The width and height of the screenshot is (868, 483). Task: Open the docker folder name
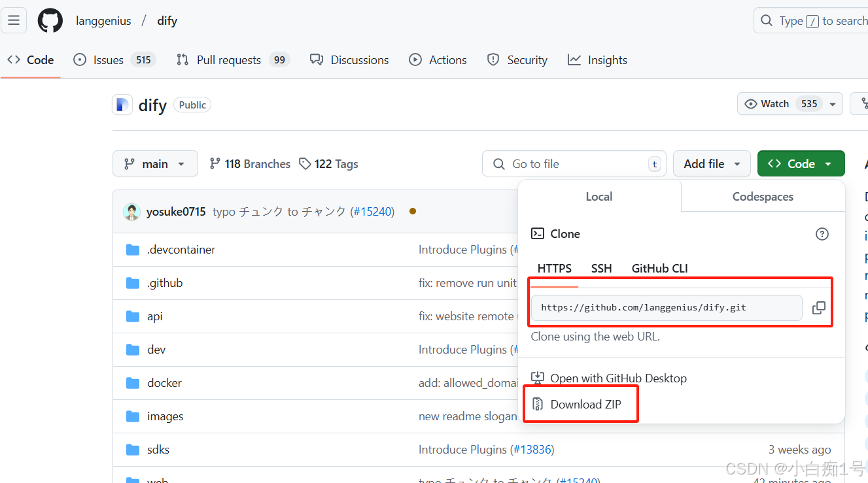[165, 383]
